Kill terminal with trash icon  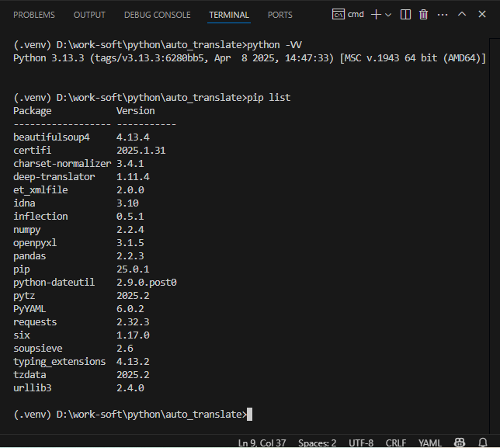[x=423, y=14]
